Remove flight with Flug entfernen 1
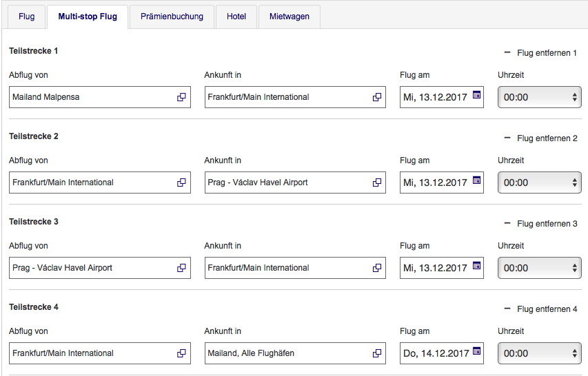Screen dimensions: 588x376 [x=540, y=53]
